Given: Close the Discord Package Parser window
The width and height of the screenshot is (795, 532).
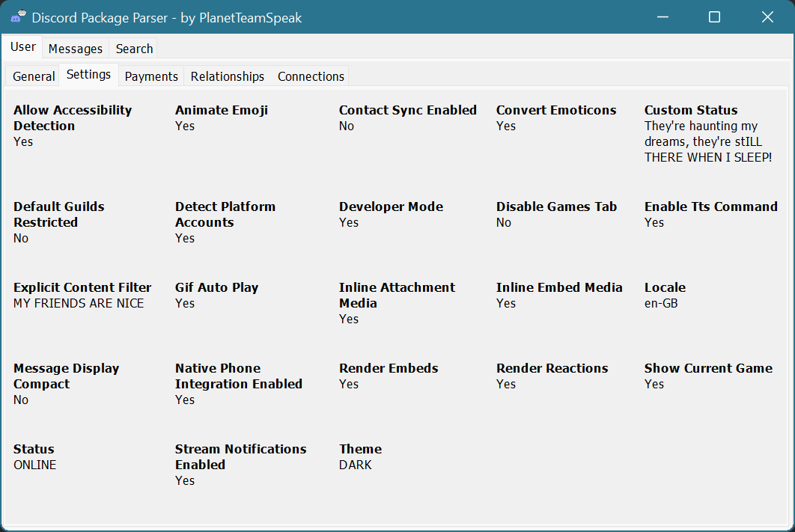Looking at the screenshot, I should [x=767, y=16].
